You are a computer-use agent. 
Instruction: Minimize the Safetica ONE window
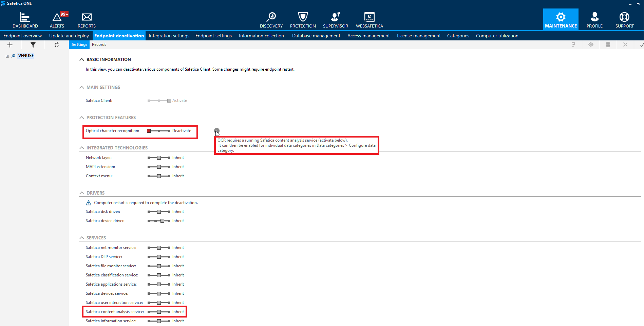(x=630, y=4)
